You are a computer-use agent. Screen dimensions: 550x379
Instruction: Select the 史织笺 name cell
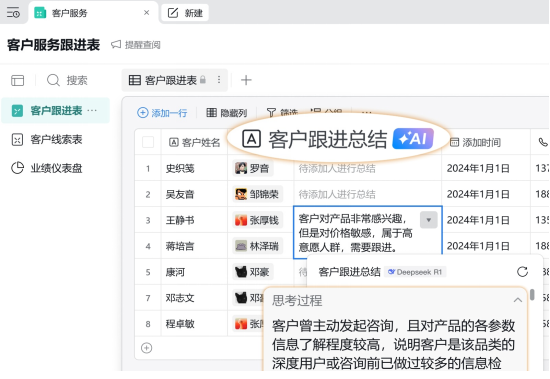pos(194,168)
